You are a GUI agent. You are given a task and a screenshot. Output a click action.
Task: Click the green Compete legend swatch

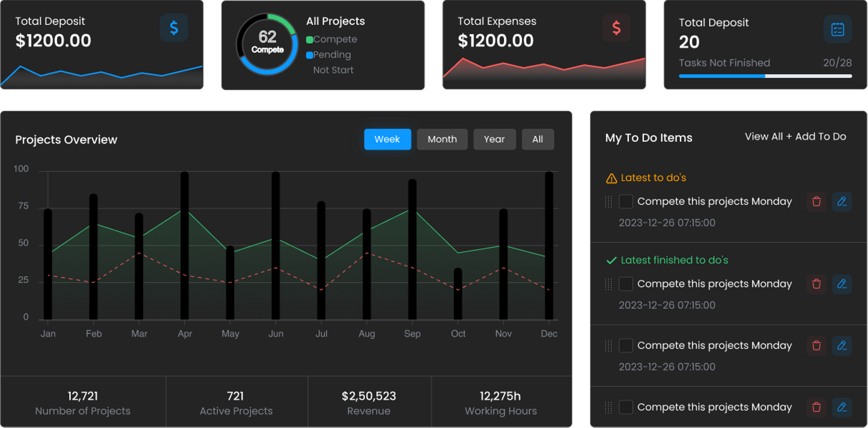[309, 40]
